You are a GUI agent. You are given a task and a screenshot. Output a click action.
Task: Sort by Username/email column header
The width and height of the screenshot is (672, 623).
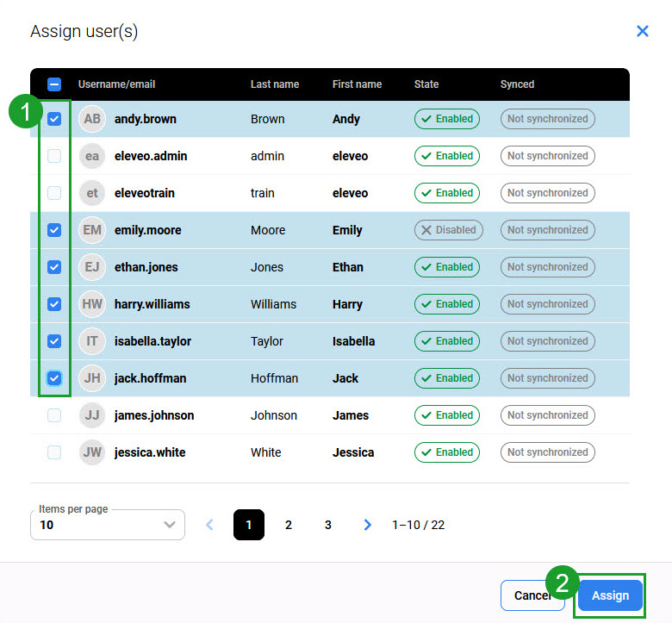click(x=116, y=84)
